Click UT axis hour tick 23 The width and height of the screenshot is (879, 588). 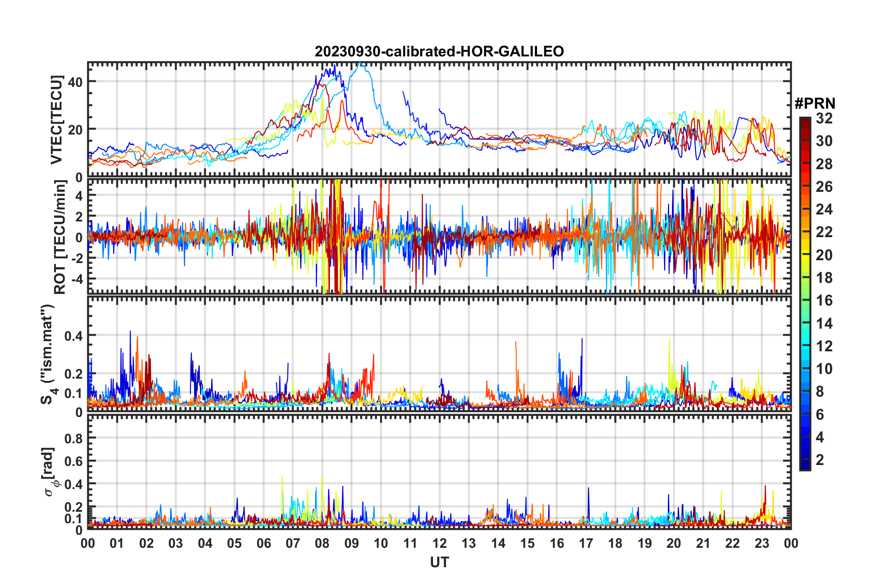762,543
